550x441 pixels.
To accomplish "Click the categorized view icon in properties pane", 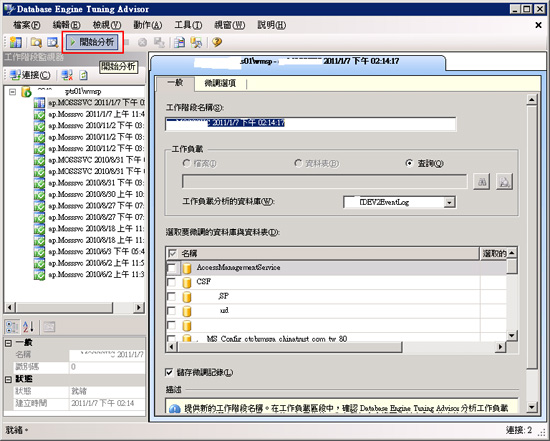I will pyautogui.click(x=13, y=327).
